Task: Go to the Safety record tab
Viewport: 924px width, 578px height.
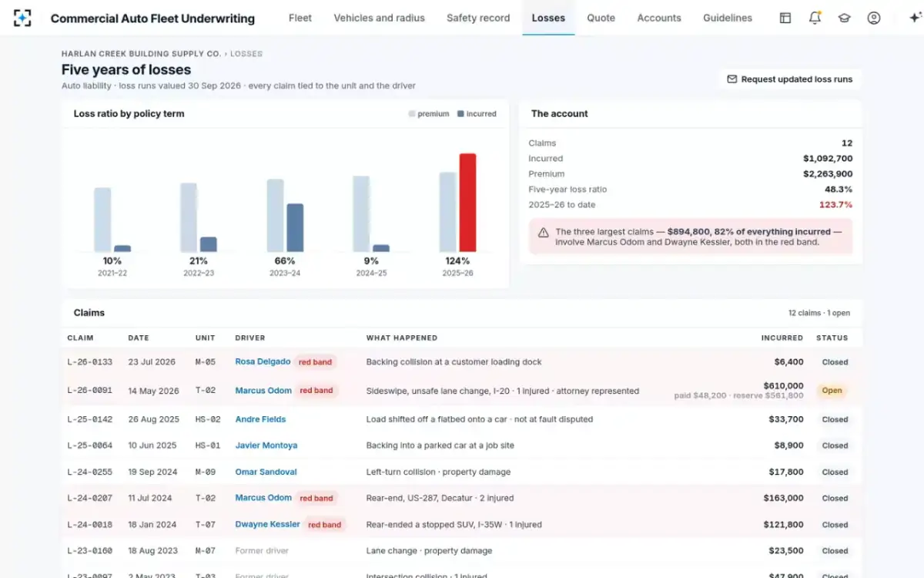Action: click(x=478, y=18)
